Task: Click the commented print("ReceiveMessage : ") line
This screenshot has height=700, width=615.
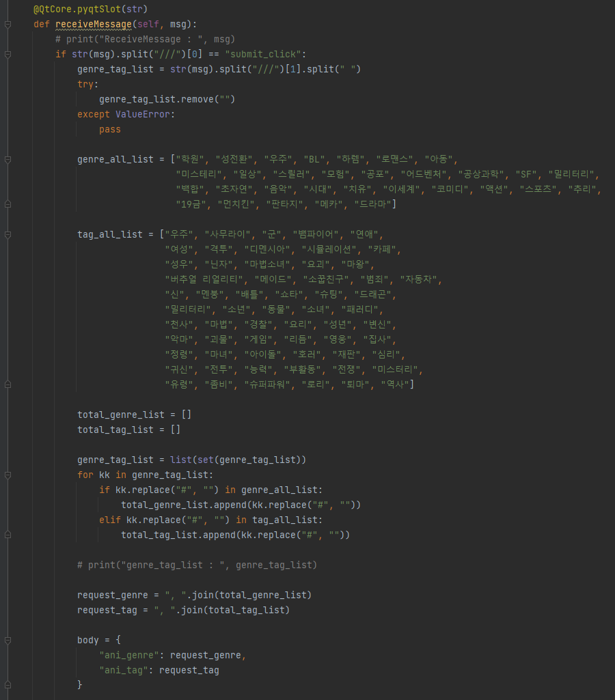Action: [145, 40]
